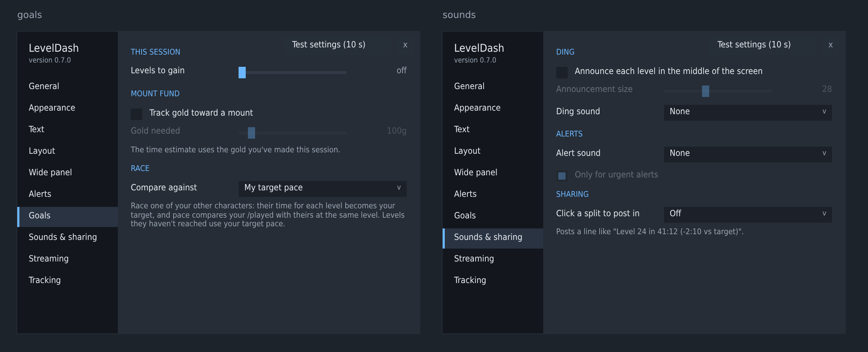
Task: Click Test settings button in goals window
Action: (329, 45)
